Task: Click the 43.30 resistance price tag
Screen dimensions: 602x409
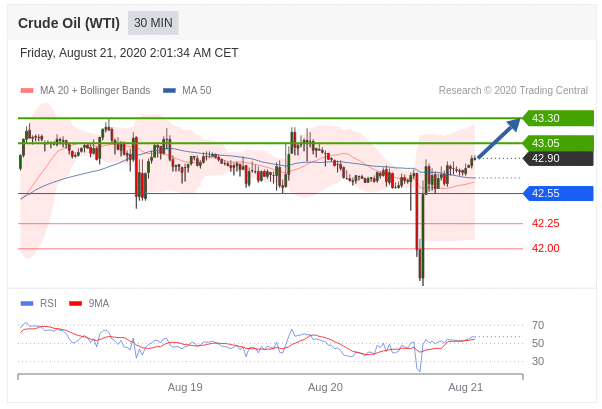Action: [x=558, y=118]
